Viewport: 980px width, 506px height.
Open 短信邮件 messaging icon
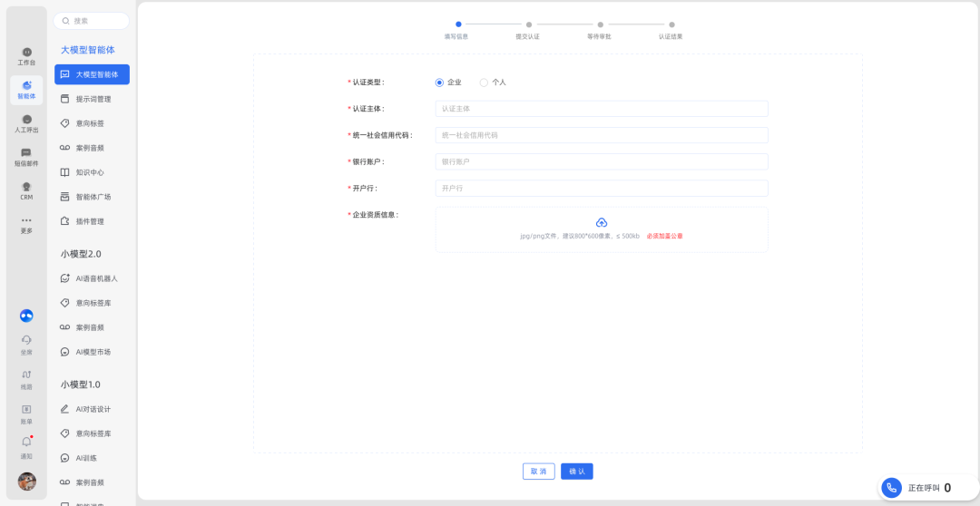[26, 153]
